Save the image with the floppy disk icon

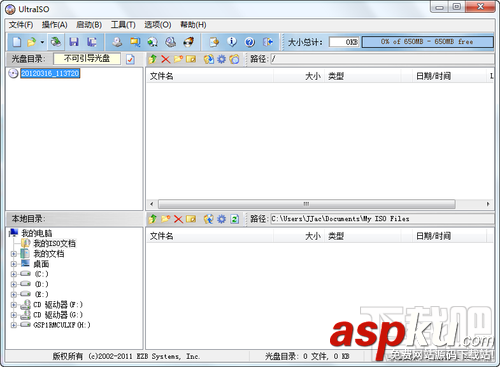tap(74, 42)
